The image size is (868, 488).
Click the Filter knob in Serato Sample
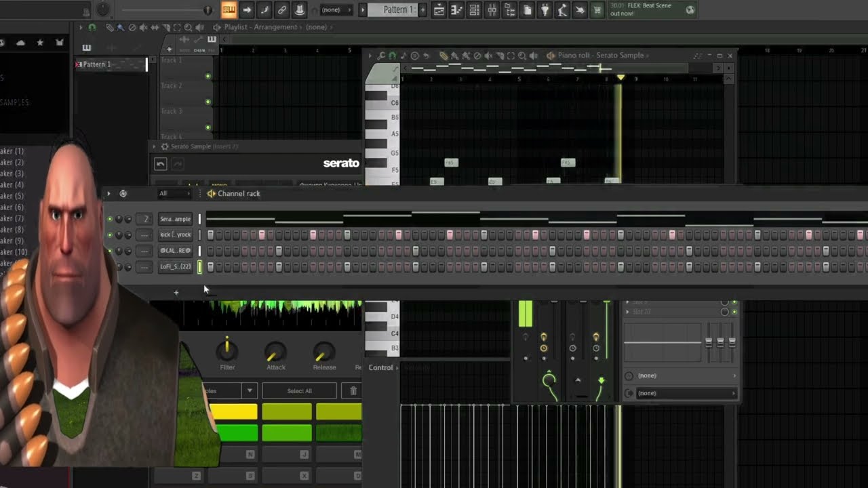pos(227,350)
